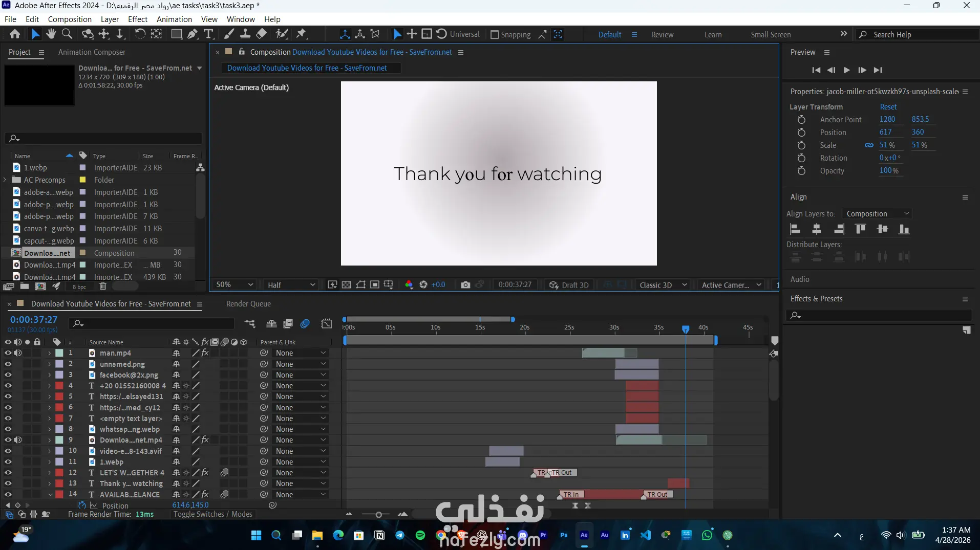Open After Effects from the Windows taskbar
This screenshot has width=980, height=550.
[584, 535]
